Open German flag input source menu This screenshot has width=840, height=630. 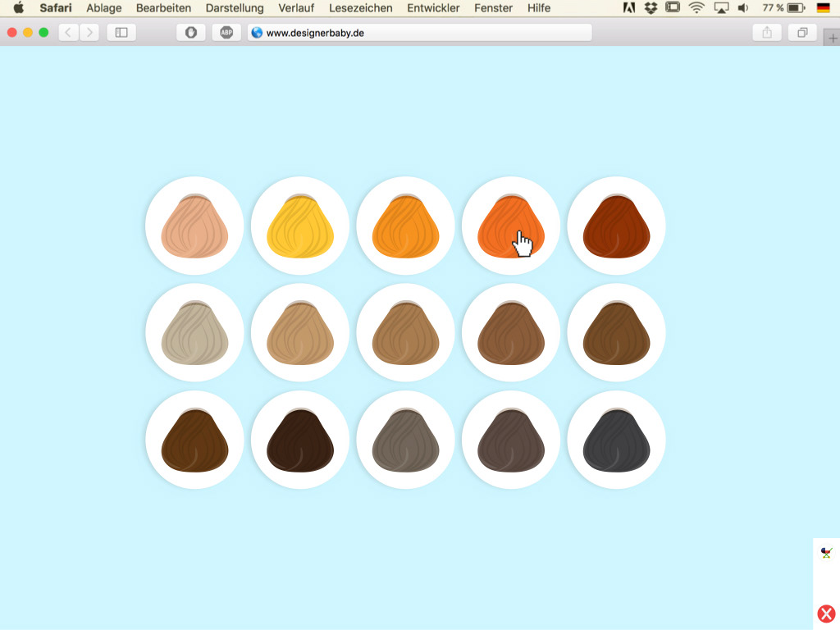[x=824, y=8]
